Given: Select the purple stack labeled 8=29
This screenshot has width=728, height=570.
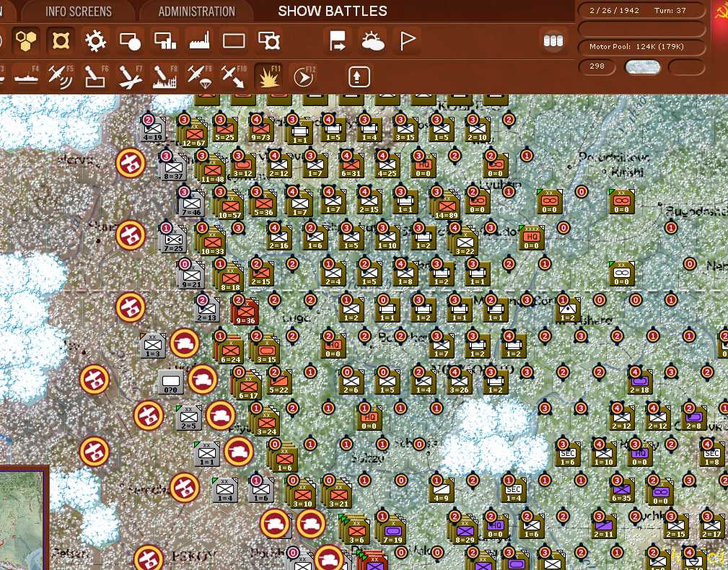Looking at the screenshot, I should 464,530.
